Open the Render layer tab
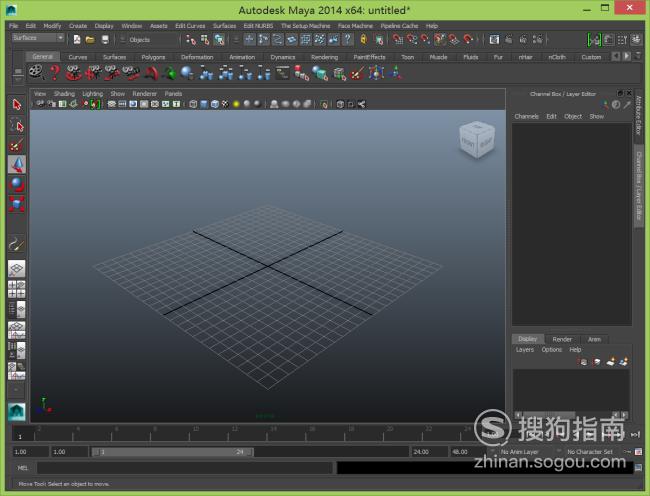 [562, 339]
